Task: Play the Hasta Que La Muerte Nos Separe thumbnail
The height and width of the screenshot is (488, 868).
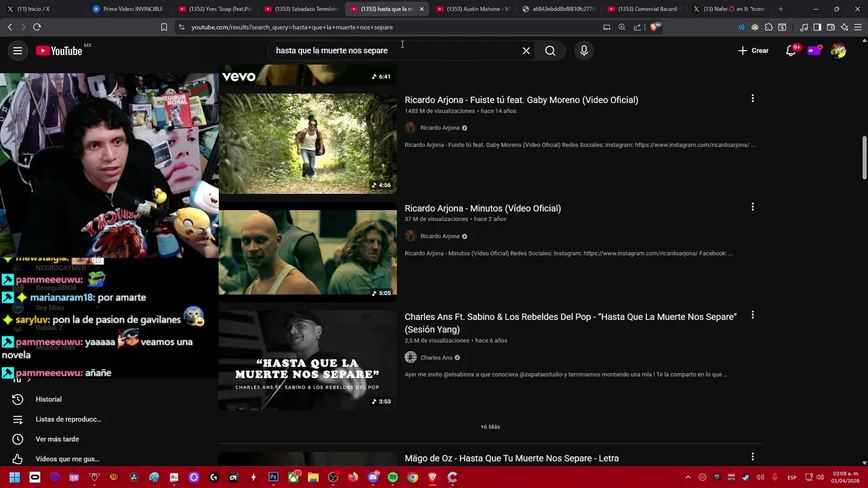Action: point(308,361)
